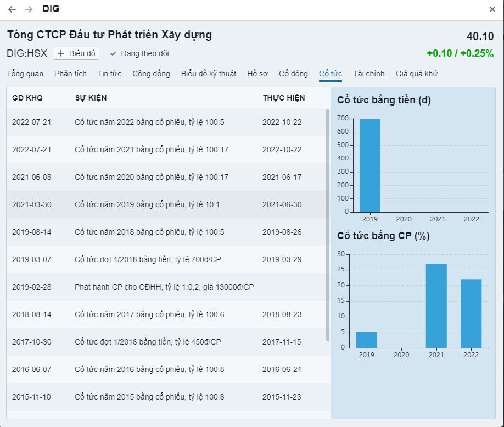Open the Tổng quan tab

[x=25, y=74]
